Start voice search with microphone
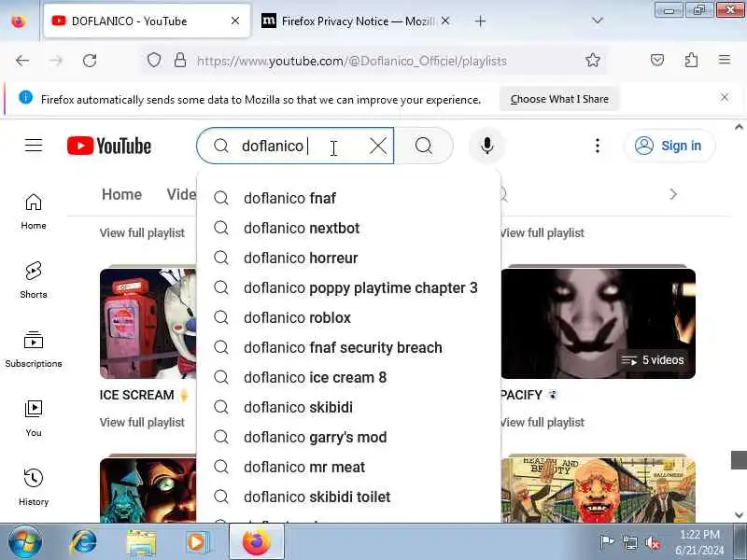 486,146
